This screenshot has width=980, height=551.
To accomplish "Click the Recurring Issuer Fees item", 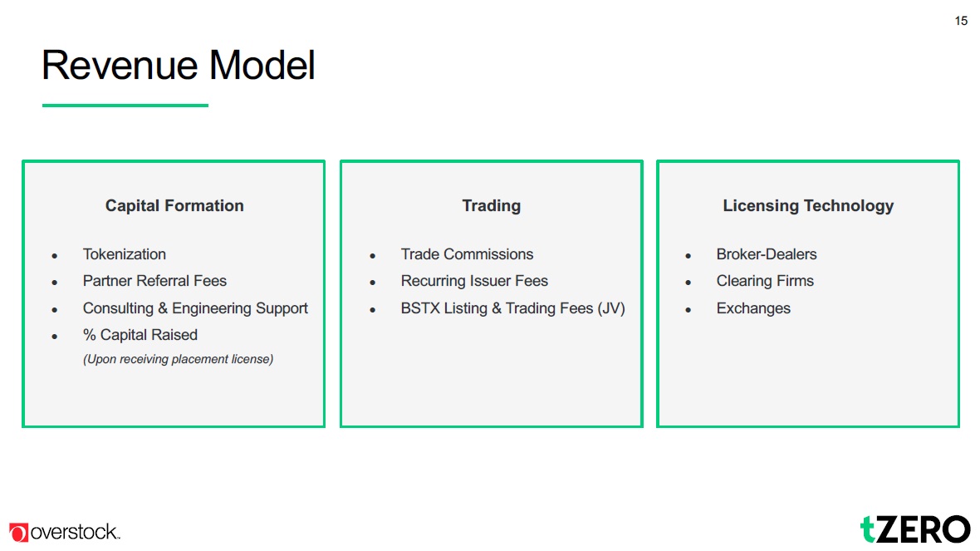I will pyautogui.click(x=474, y=281).
